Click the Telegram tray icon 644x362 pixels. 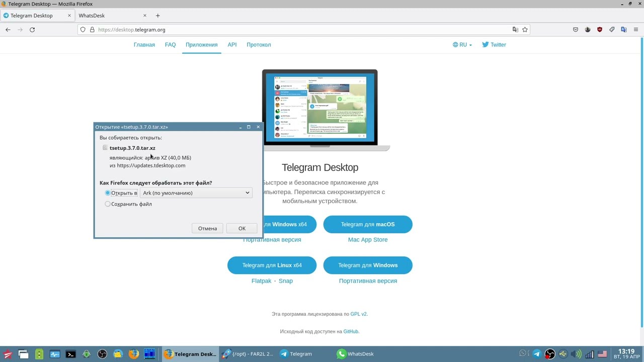pos(537,354)
